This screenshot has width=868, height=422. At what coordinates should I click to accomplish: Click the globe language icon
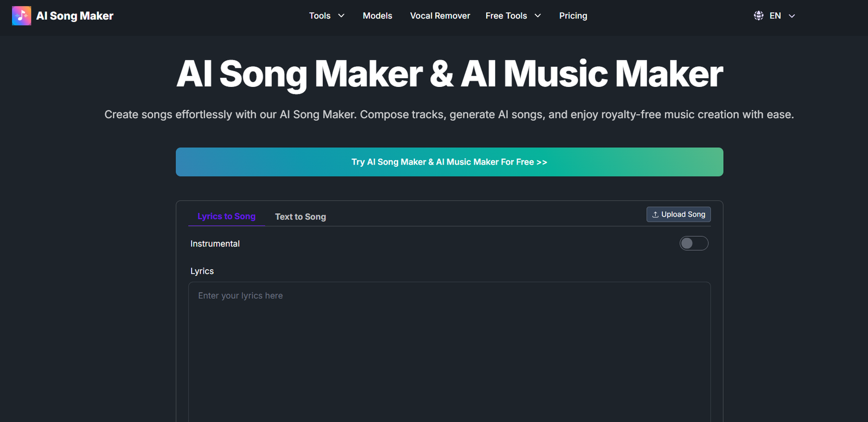(x=758, y=16)
